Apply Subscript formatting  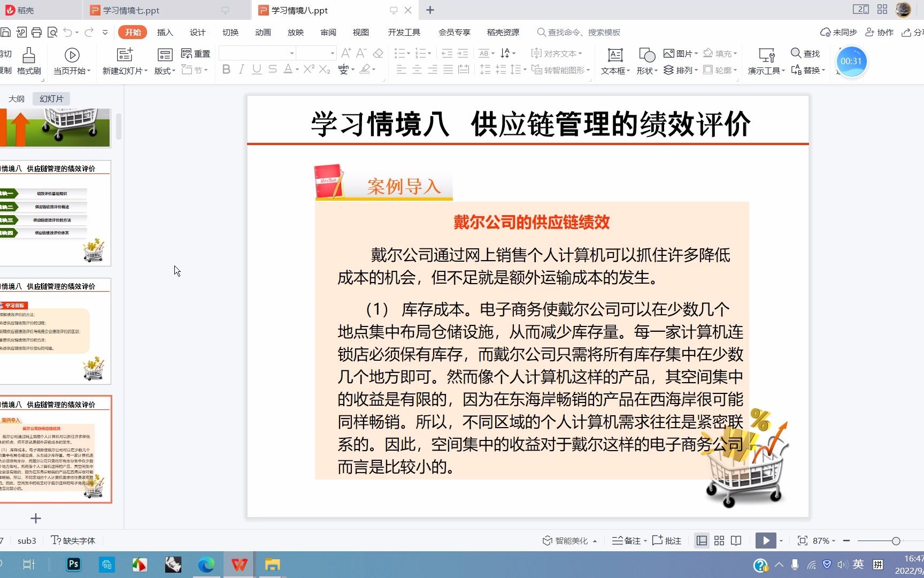click(325, 69)
